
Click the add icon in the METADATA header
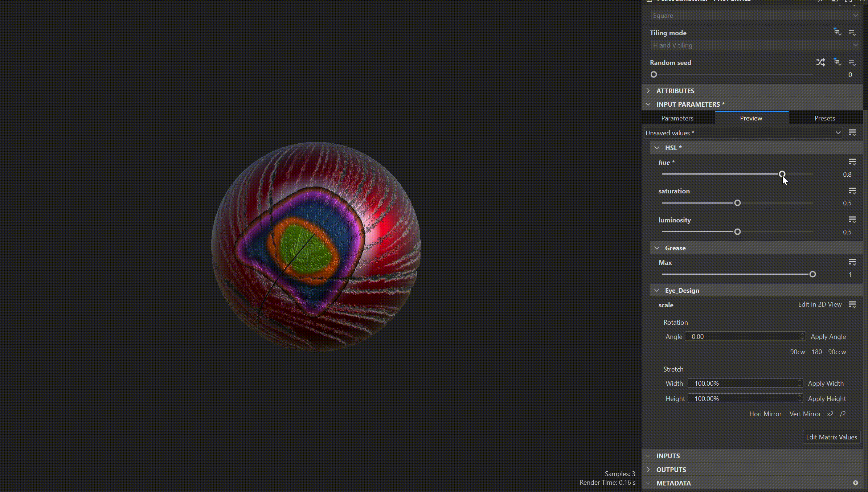click(856, 483)
